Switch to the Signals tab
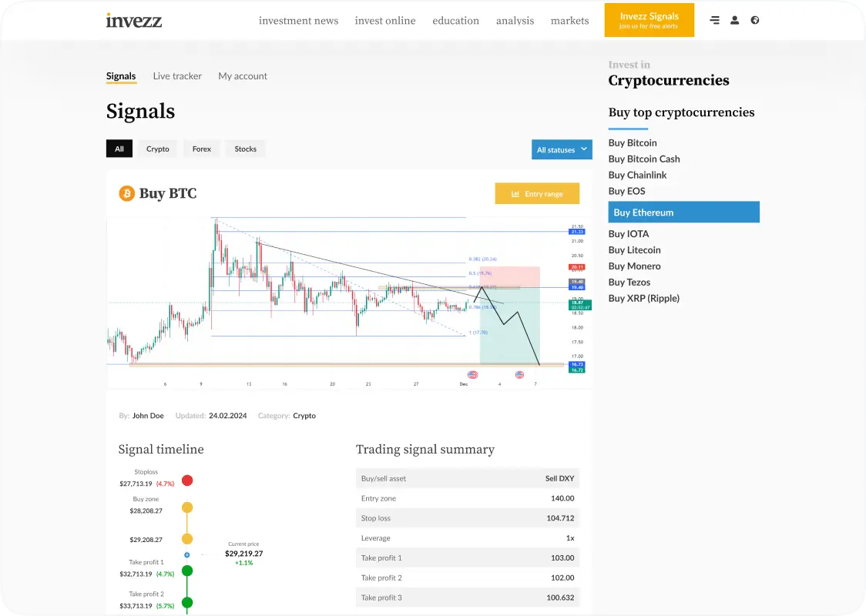This screenshot has height=616, width=866. click(121, 76)
